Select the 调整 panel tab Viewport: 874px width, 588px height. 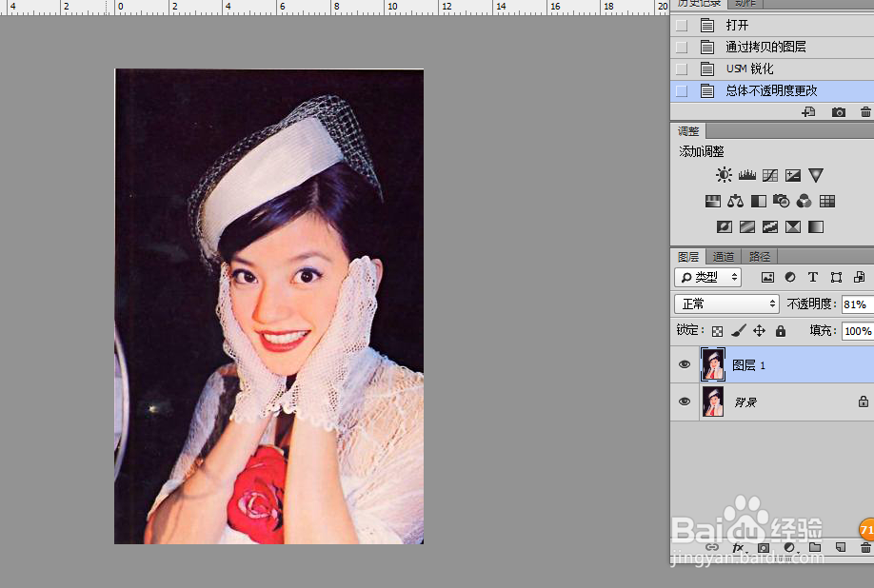(687, 131)
